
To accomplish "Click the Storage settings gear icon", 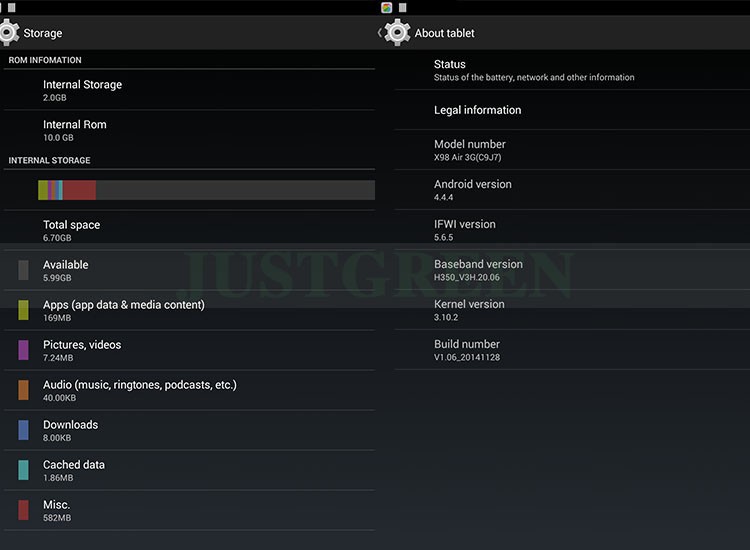I will tap(9, 33).
